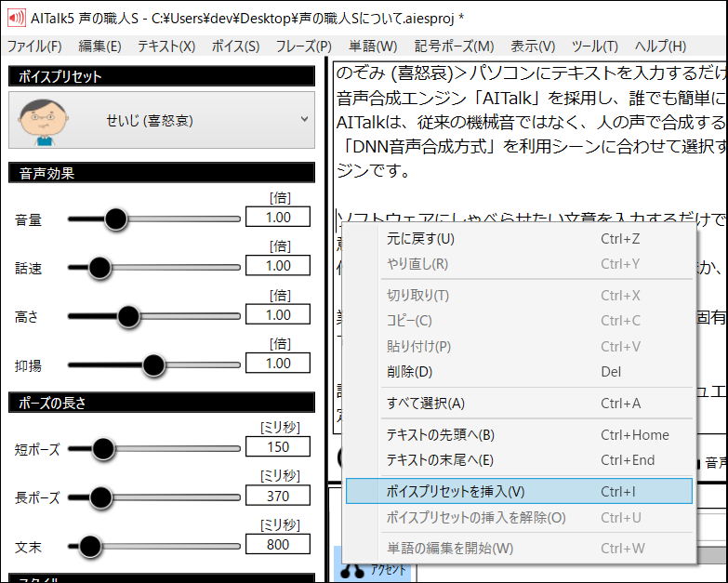Choose 切り取り(T) in the context menu
728x583 pixels.
519,295
